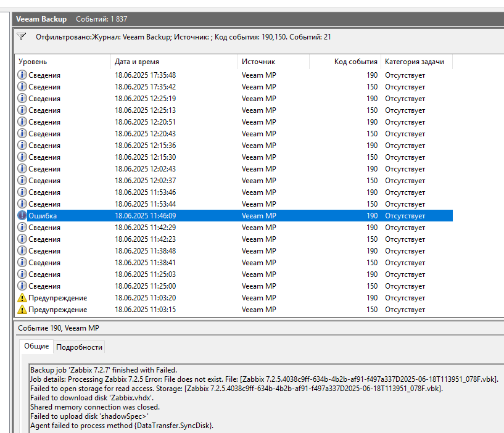The image size is (504, 433).
Task: Click event code 150 in 17:35:42 row
Action: coord(372,86)
